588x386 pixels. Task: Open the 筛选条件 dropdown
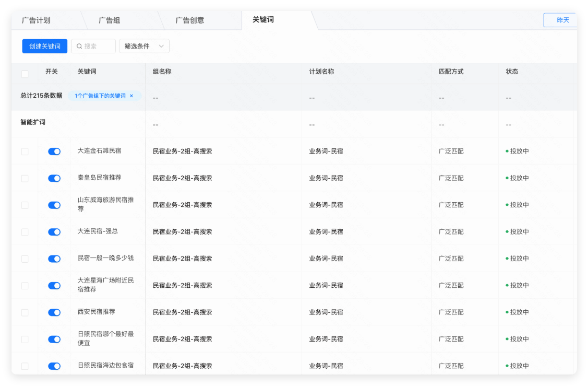click(x=144, y=46)
